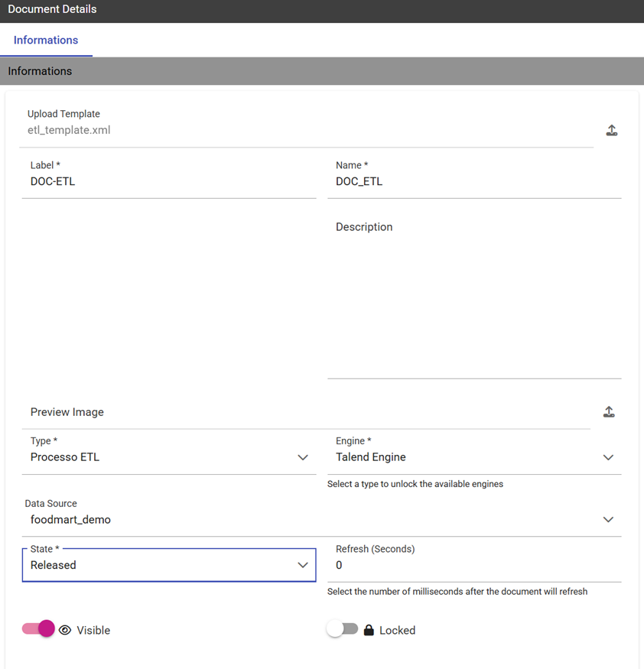Image resolution: width=644 pixels, height=669 pixels.
Task: Switch to the Informations tab
Action: (x=46, y=40)
